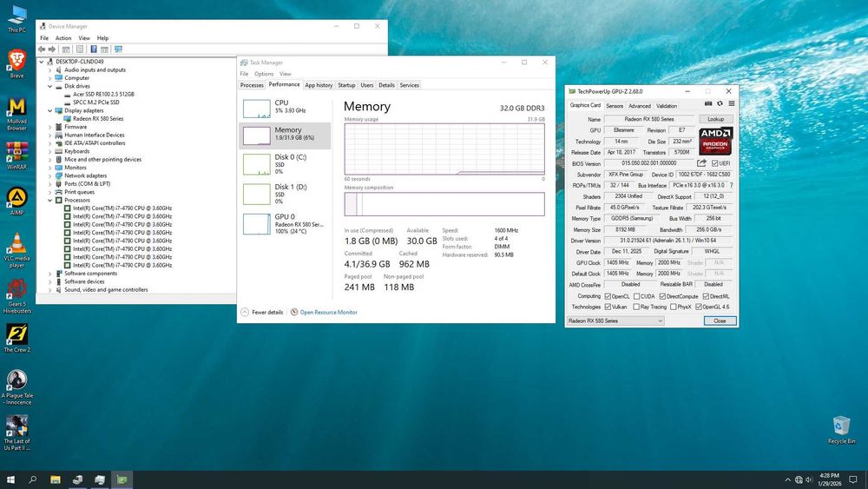
Task: Switch to Processes tab in Task Manager
Action: [x=252, y=85]
